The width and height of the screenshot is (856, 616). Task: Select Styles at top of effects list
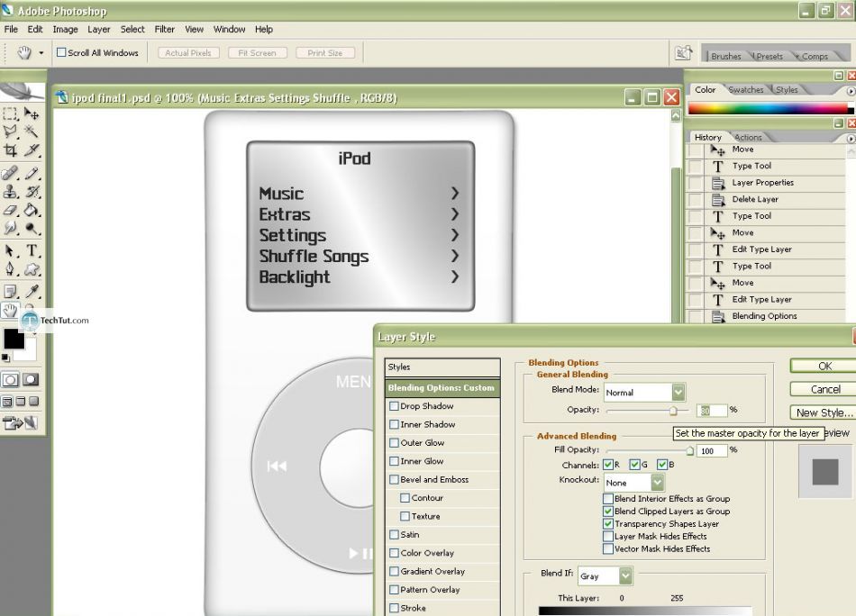[x=442, y=367]
